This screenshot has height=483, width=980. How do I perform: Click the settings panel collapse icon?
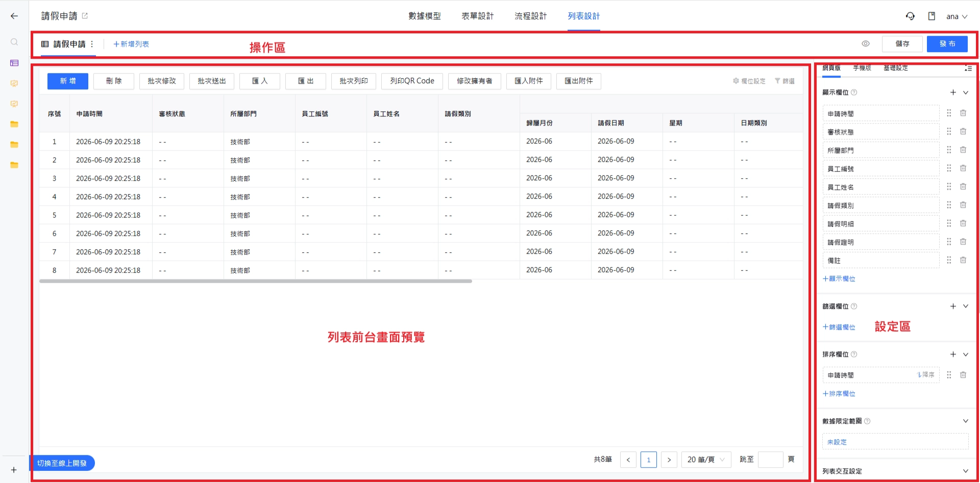968,68
